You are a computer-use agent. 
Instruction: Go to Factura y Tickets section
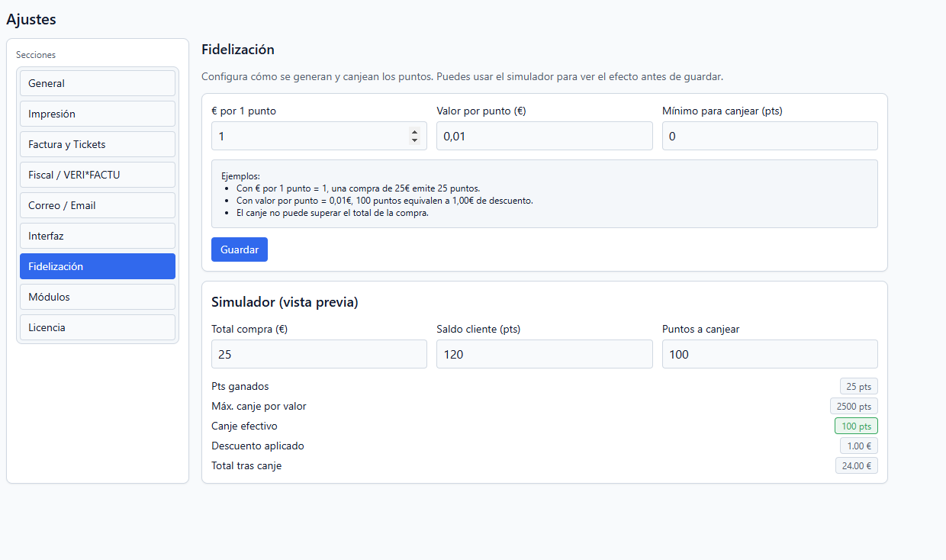click(98, 144)
